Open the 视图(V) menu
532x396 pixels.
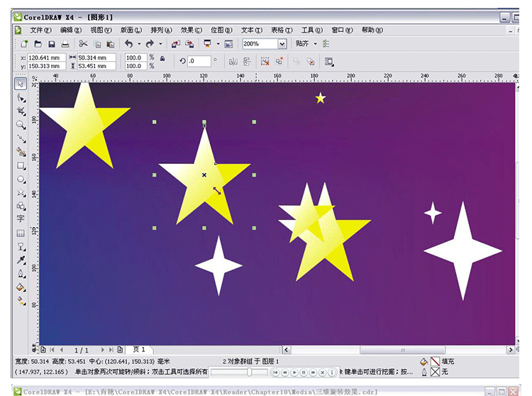(101, 31)
